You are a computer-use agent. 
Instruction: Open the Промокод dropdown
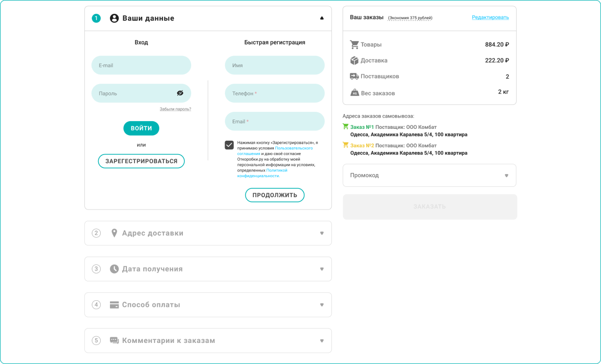click(506, 176)
